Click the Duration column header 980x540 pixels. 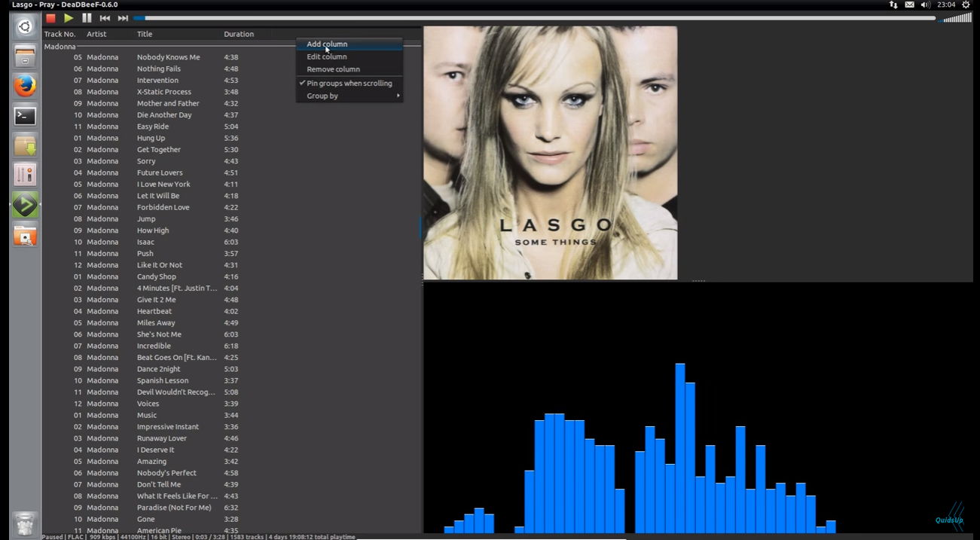click(x=246, y=34)
